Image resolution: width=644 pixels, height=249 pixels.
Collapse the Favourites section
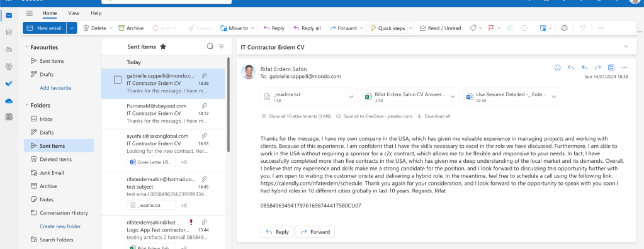coord(26,47)
